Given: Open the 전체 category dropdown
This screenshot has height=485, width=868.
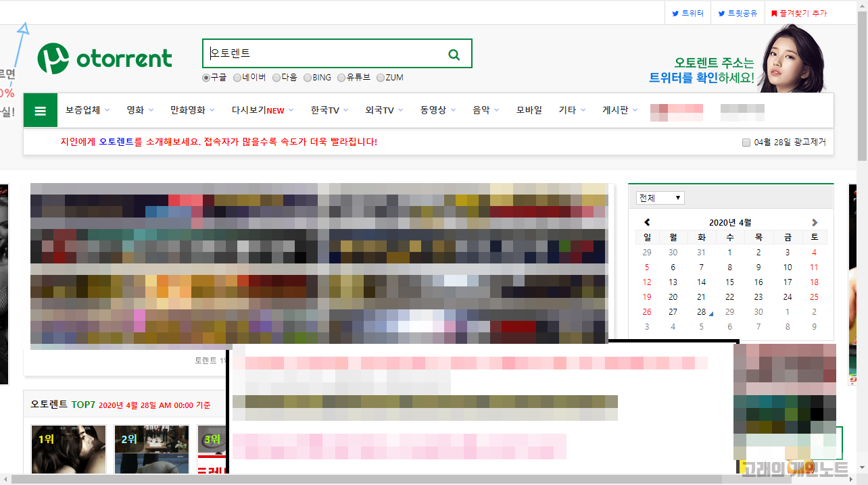Looking at the screenshot, I should pyautogui.click(x=660, y=198).
